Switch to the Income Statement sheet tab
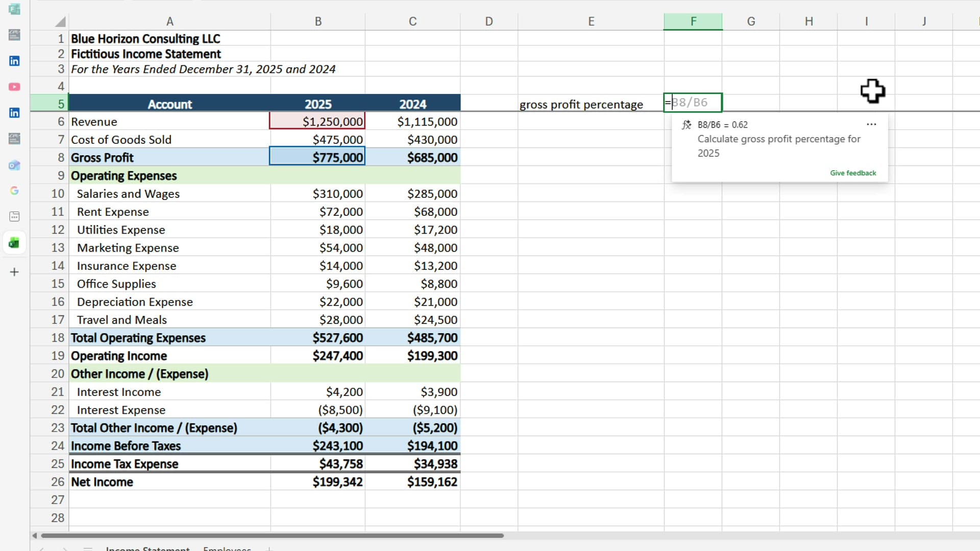Screen dimensions: 980x551 point(147,548)
